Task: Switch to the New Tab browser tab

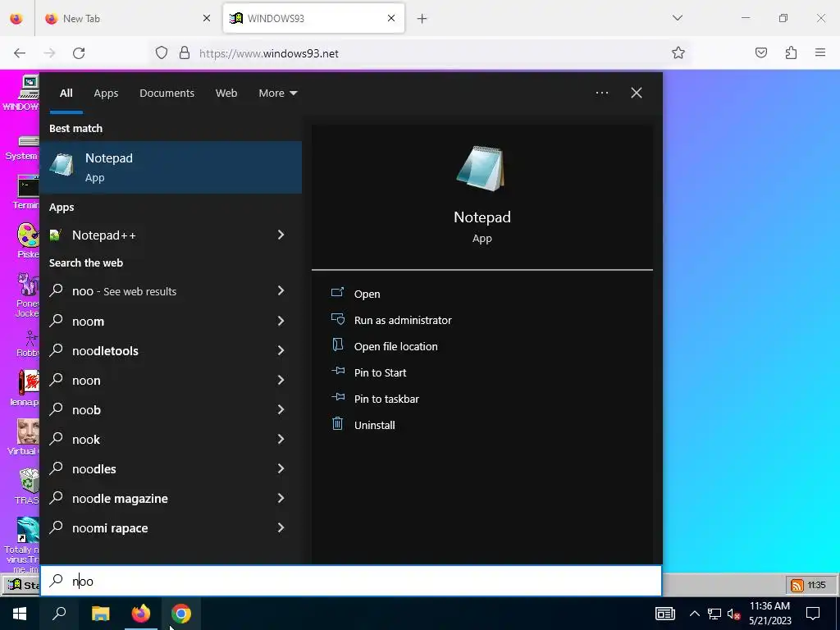Action: click(x=128, y=18)
